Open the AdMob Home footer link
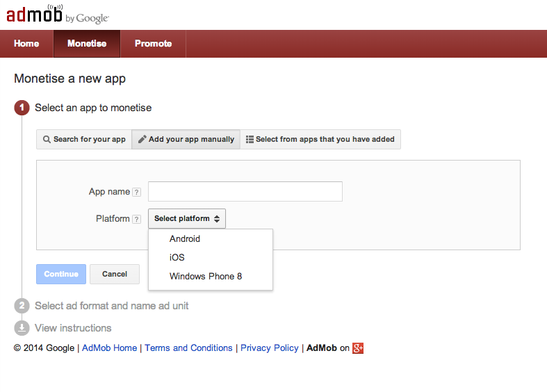This screenshot has width=547, height=392. pyautogui.click(x=110, y=348)
